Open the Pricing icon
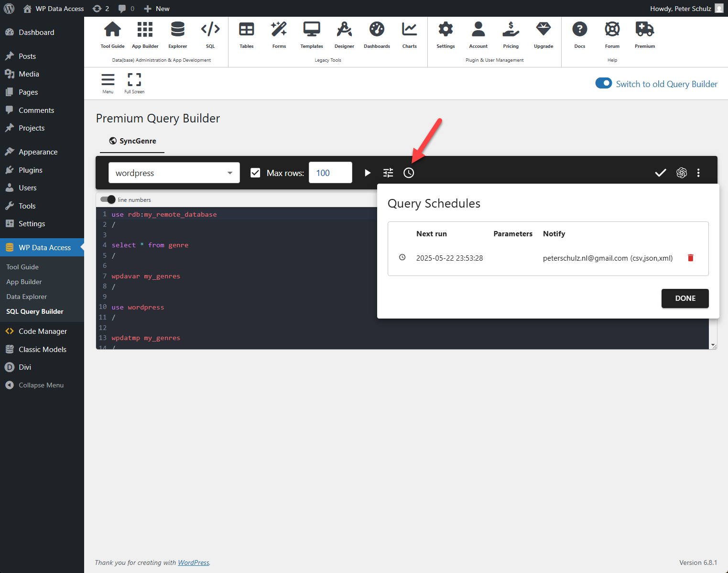 pos(511,30)
